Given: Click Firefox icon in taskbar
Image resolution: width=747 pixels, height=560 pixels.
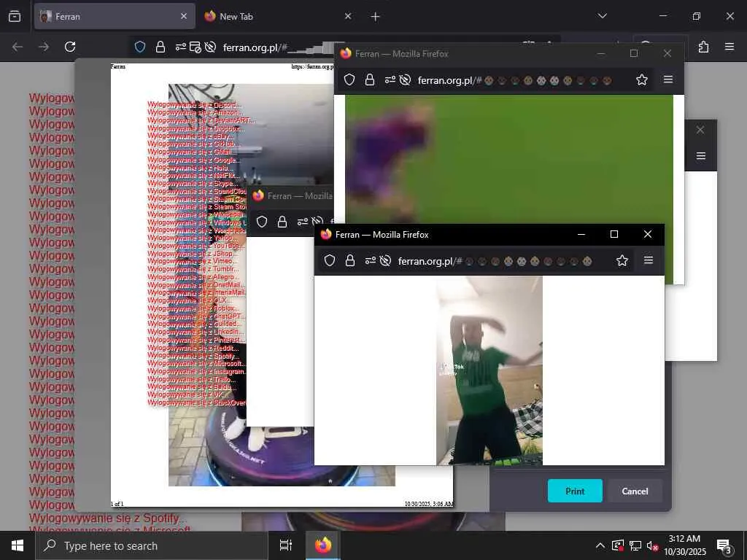Looking at the screenshot, I should click(323, 545).
